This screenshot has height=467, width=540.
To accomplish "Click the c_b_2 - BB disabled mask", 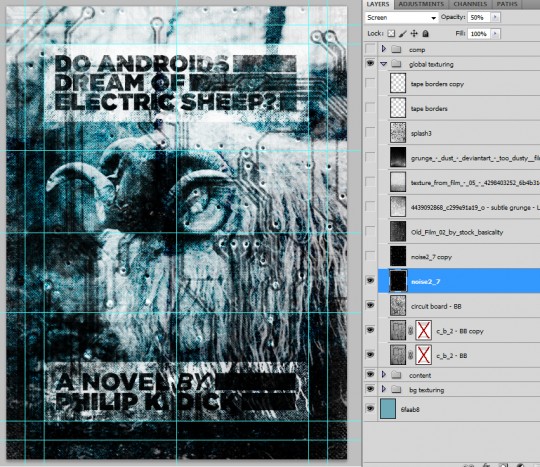I will [x=424, y=355].
